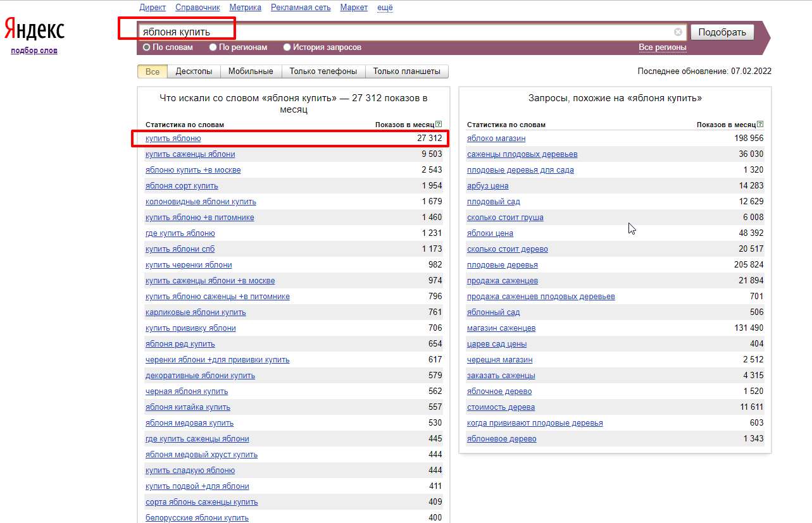Click the карликовые яблони купить link

pos(196,312)
